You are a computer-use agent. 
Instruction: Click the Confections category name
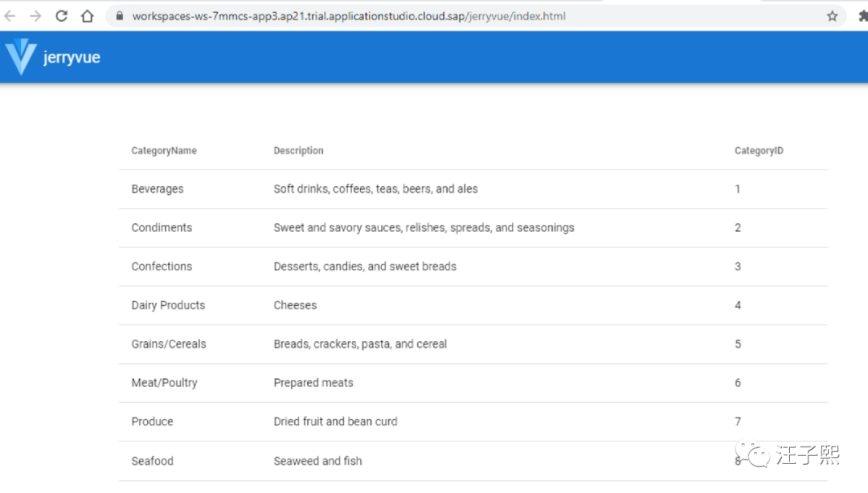[162, 267]
